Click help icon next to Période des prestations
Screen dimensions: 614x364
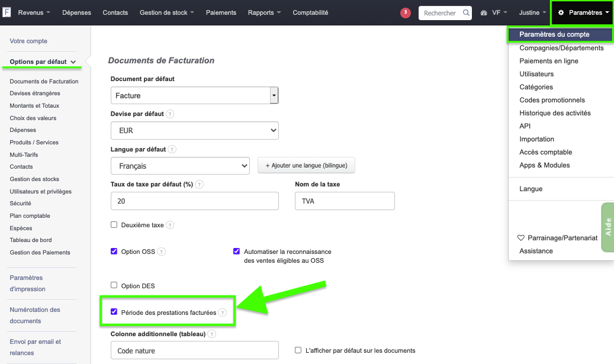(x=222, y=313)
